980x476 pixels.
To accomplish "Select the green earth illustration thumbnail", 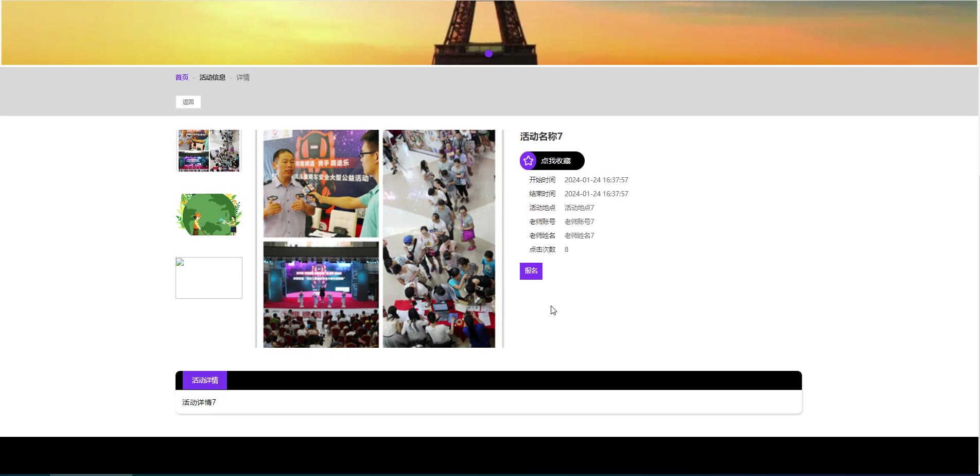I will [209, 214].
